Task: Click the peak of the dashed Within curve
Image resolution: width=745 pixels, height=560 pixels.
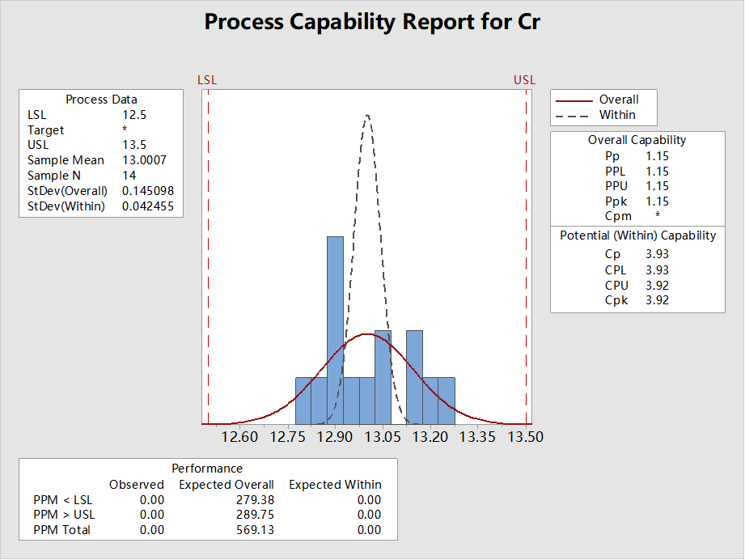Action: click(x=367, y=115)
